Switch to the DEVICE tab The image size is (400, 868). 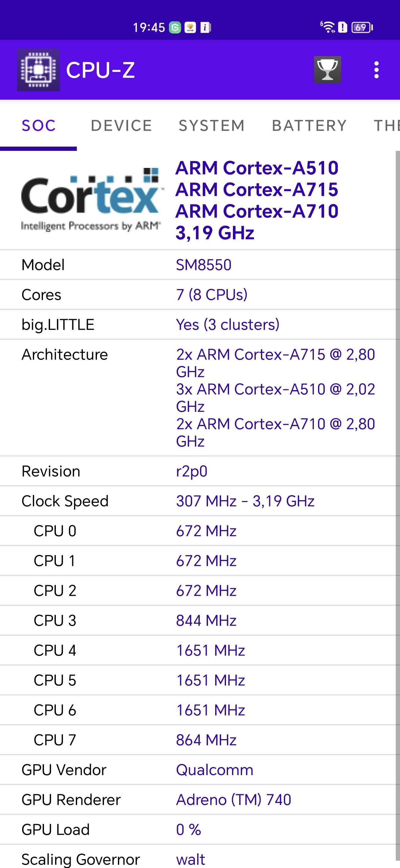122,126
